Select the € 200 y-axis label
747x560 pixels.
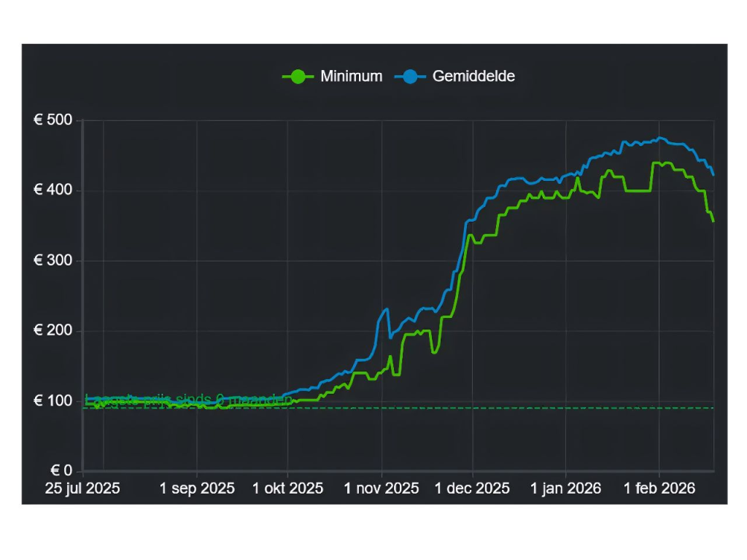(53, 331)
